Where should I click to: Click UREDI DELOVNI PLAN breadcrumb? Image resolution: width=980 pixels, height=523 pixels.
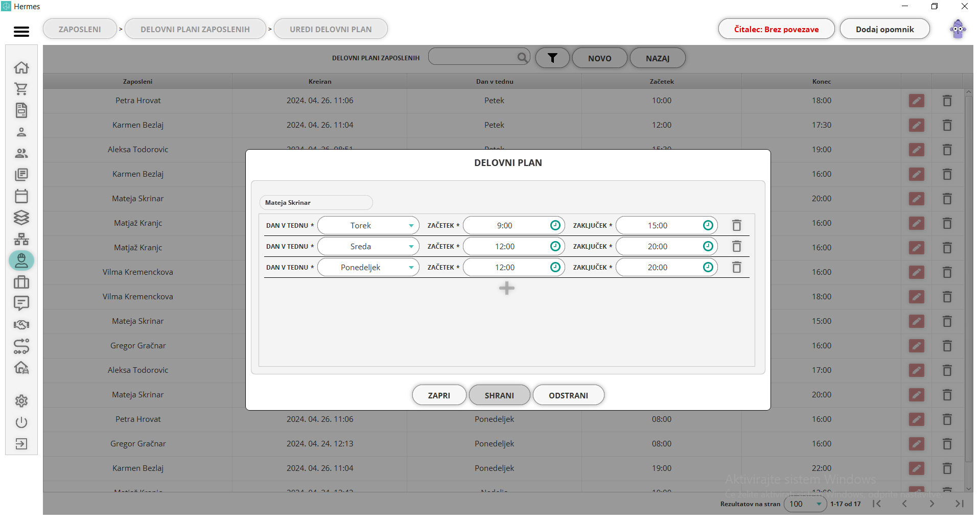tap(331, 29)
